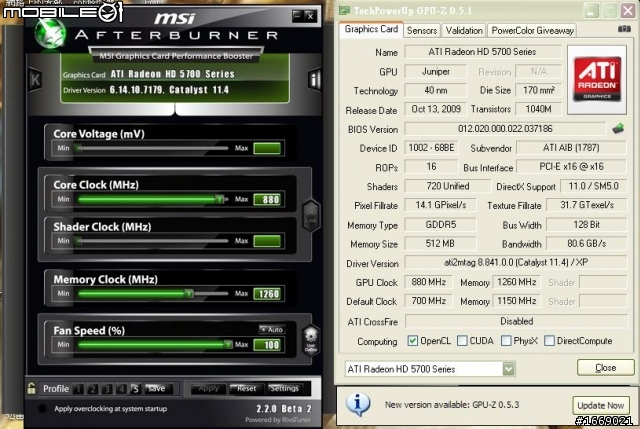
Task: Toggle the OpenCL checkbox
Action: [x=412, y=340]
